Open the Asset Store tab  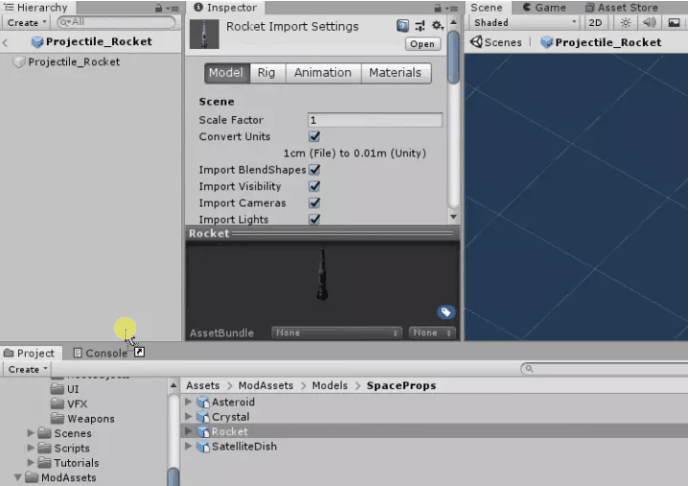[x=622, y=7]
